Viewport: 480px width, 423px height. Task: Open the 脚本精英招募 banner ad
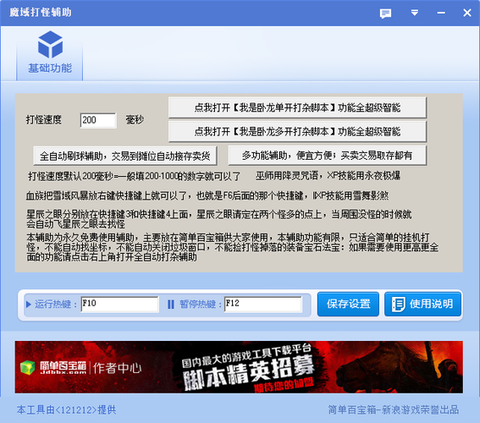(x=239, y=367)
